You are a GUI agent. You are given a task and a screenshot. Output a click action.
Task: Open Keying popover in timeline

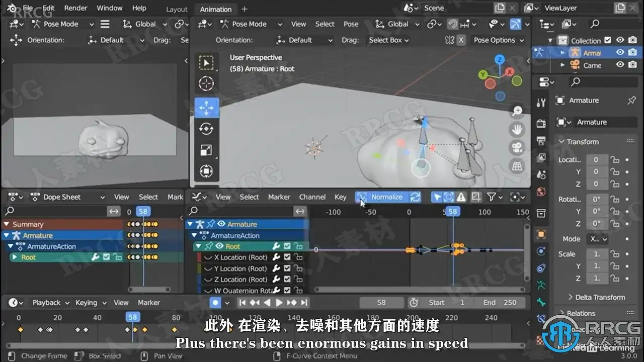tap(91, 303)
